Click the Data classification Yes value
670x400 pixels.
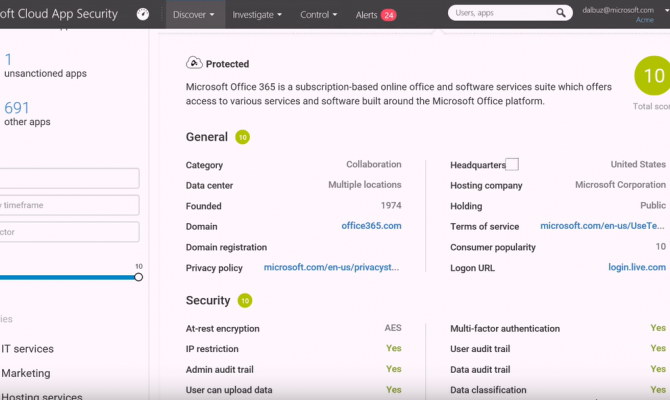point(658,389)
